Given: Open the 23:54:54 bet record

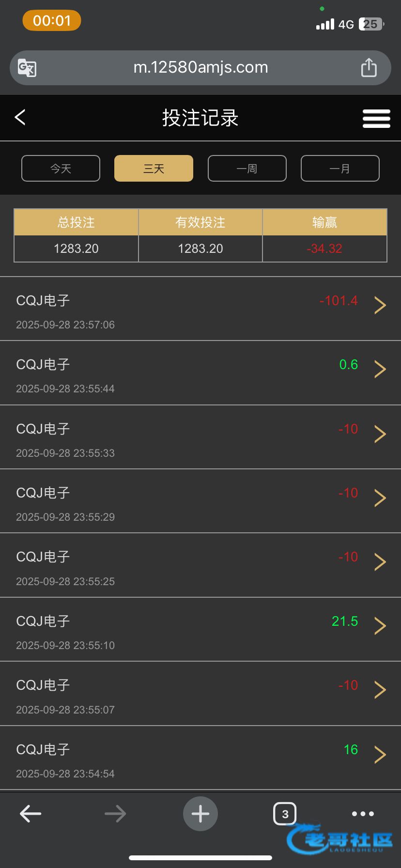Looking at the screenshot, I should (194, 758).
